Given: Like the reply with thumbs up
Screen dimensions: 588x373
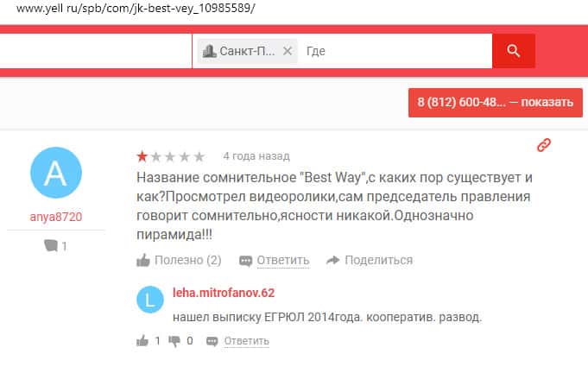Looking at the screenshot, I should [x=142, y=341].
